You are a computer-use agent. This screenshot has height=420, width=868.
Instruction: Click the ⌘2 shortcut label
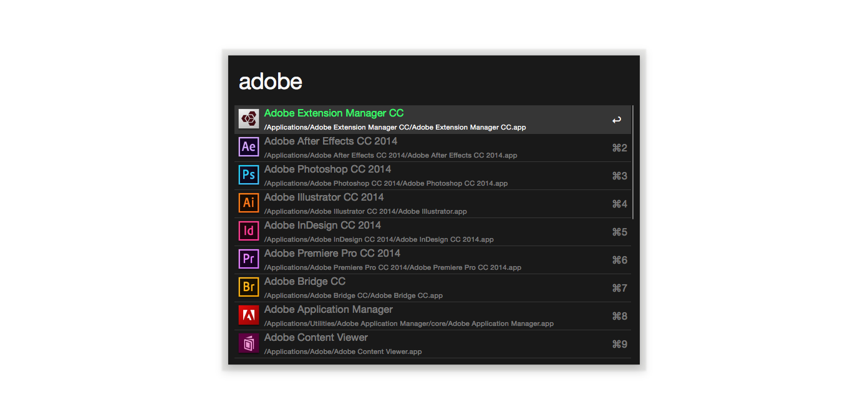pyautogui.click(x=619, y=148)
